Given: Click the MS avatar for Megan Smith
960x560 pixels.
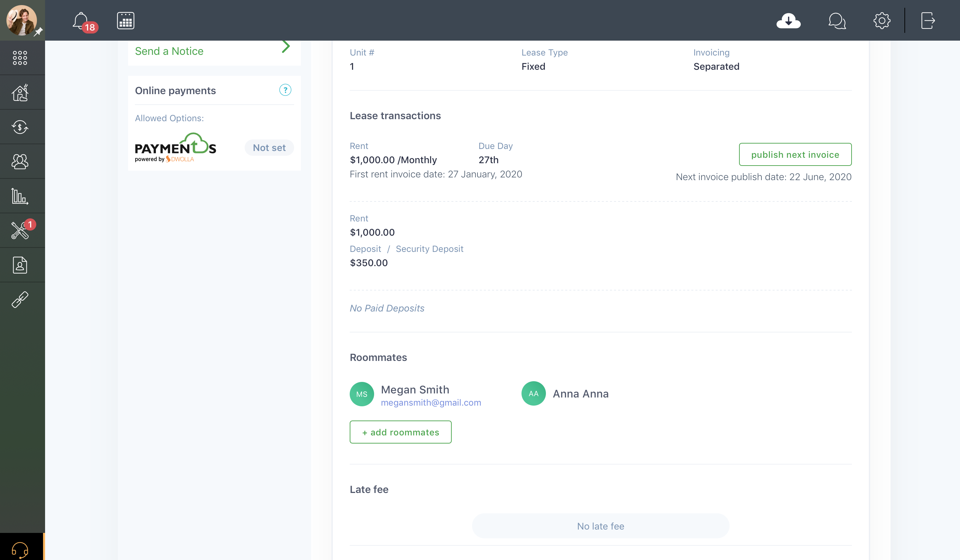Looking at the screenshot, I should [x=362, y=394].
